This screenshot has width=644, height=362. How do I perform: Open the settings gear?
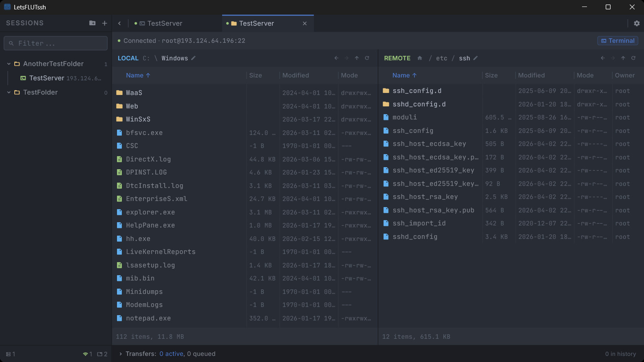[x=637, y=24]
